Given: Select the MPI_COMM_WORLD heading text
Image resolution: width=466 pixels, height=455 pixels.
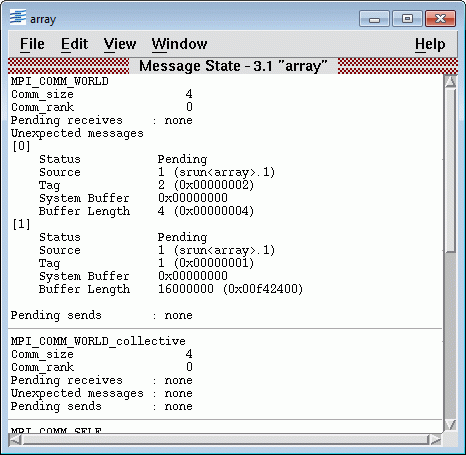Looking at the screenshot, I should pos(60,81).
